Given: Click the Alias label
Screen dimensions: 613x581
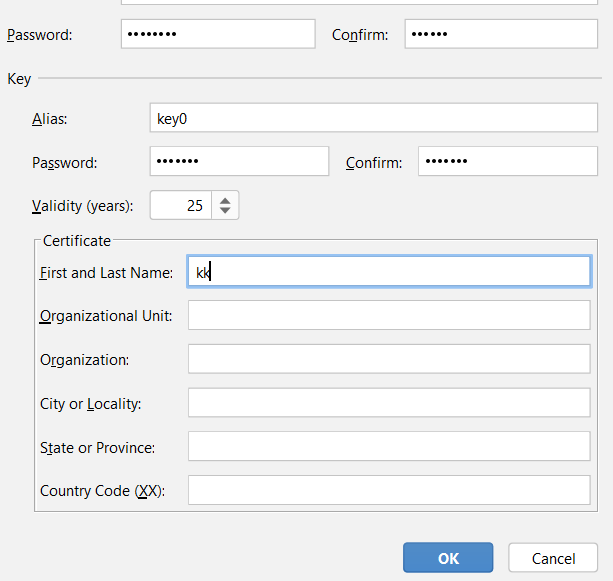Looking at the screenshot, I should (x=50, y=119).
